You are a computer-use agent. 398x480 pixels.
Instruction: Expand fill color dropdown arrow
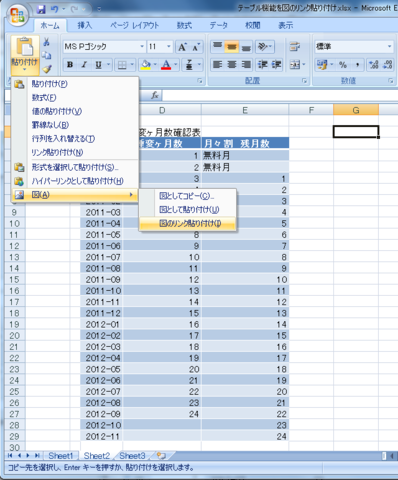click(155, 65)
